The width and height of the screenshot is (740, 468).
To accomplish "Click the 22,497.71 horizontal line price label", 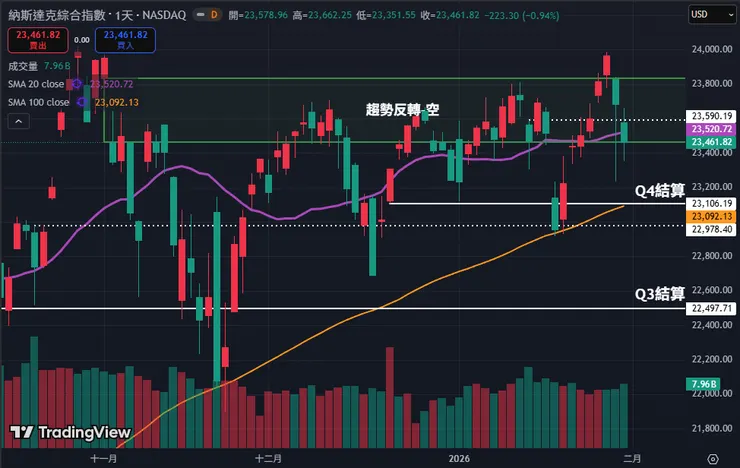I will pyautogui.click(x=712, y=309).
